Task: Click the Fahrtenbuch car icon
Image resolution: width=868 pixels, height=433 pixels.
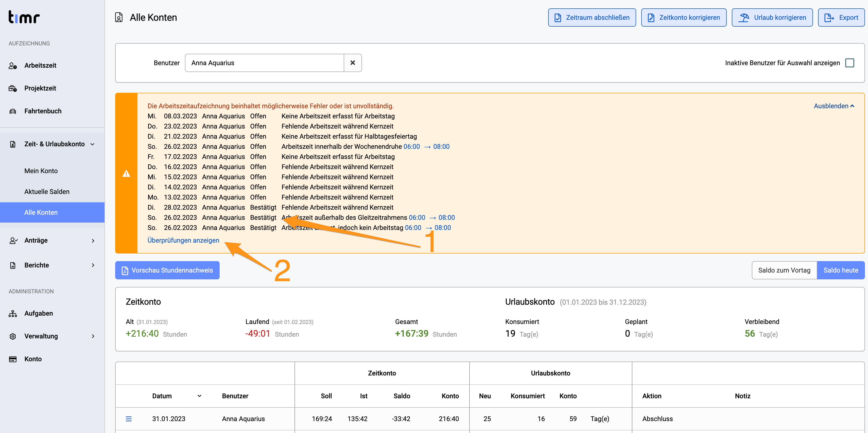Action: pos(13,111)
